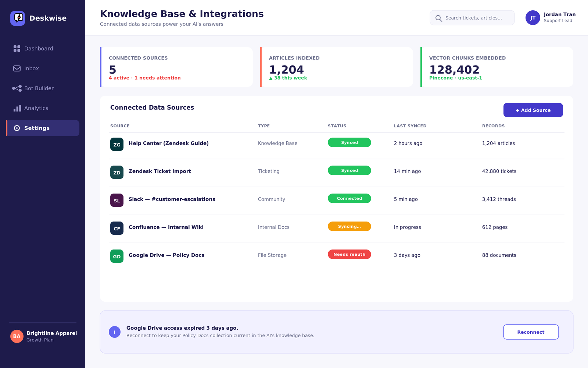This screenshot has height=368, width=588.
Task: Click the 42,880 tickets record count
Action: click(x=499, y=171)
